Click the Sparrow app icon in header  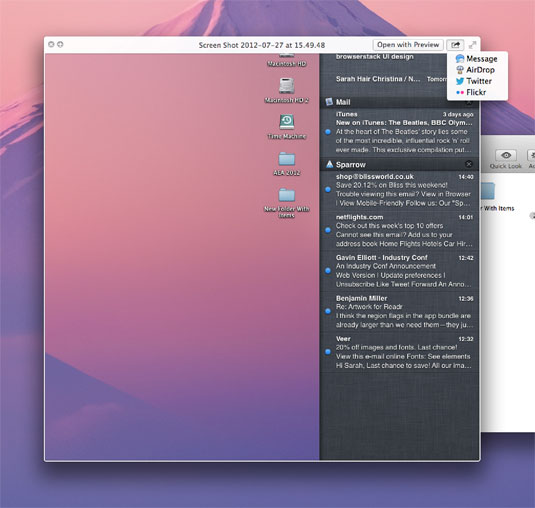[x=329, y=164]
